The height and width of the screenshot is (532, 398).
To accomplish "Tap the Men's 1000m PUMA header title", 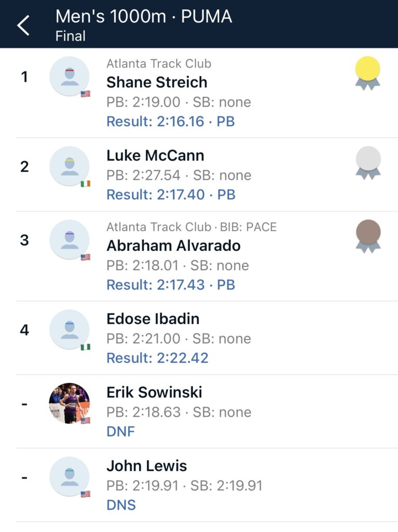I will [144, 17].
